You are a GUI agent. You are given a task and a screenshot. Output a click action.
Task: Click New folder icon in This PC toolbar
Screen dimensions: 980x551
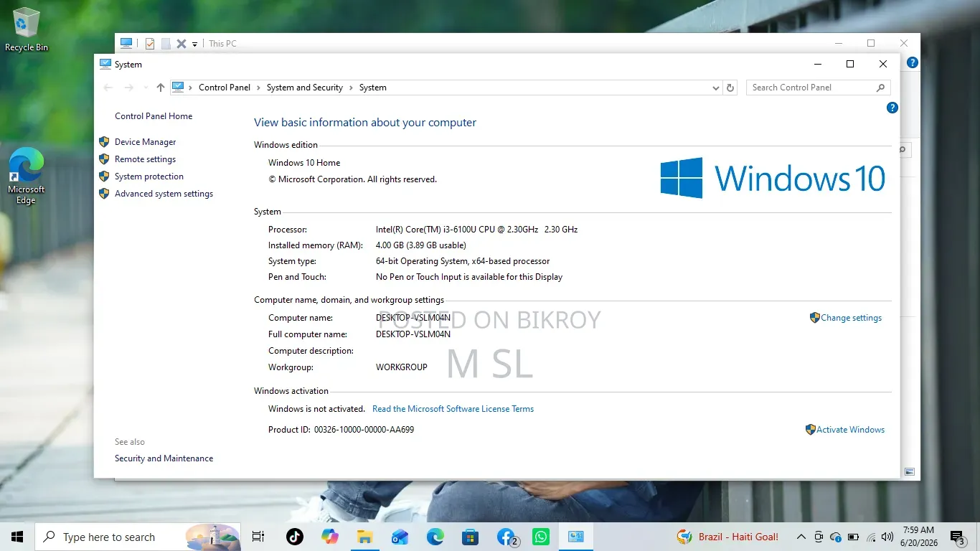(x=166, y=44)
